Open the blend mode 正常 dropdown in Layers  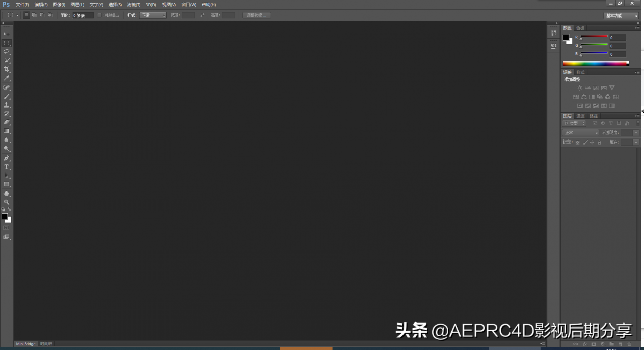pyautogui.click(x=581, y=133)
